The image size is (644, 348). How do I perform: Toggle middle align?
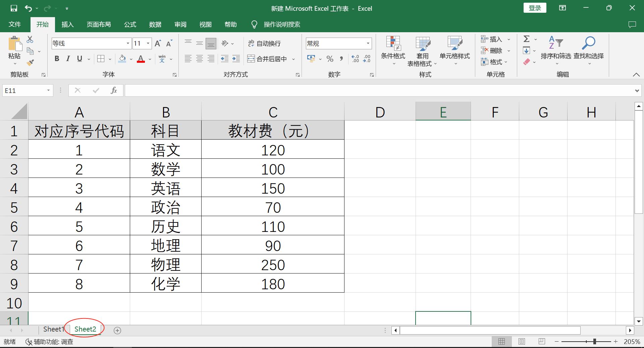[200, 43]
